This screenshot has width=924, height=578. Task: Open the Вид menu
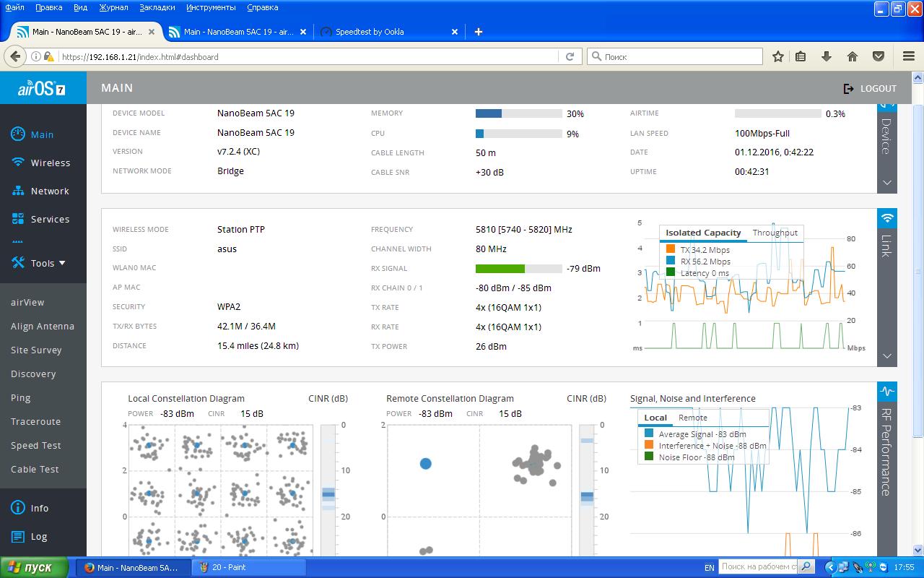[81, 7]
